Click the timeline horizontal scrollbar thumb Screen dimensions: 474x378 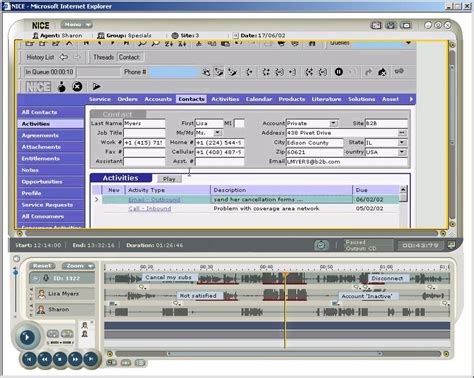click(x=274, y=354)
